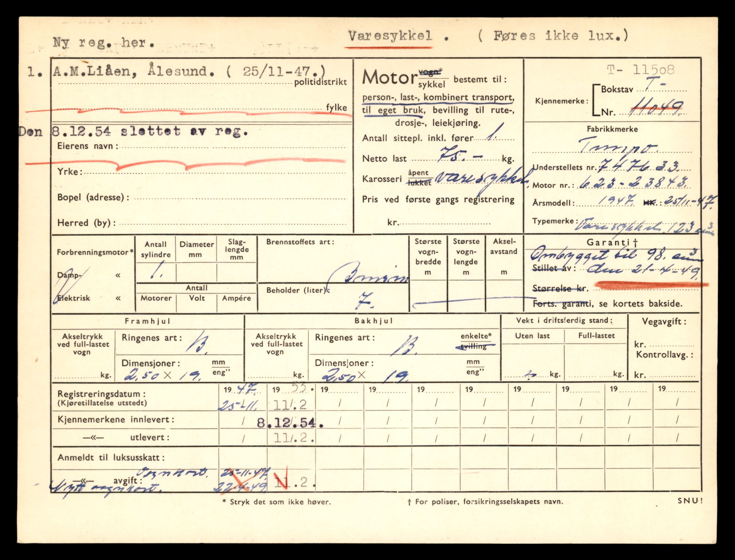Click 'Netto last' value '75.-'
Viewport: 735px width, 560px height.
coord(460,155)
